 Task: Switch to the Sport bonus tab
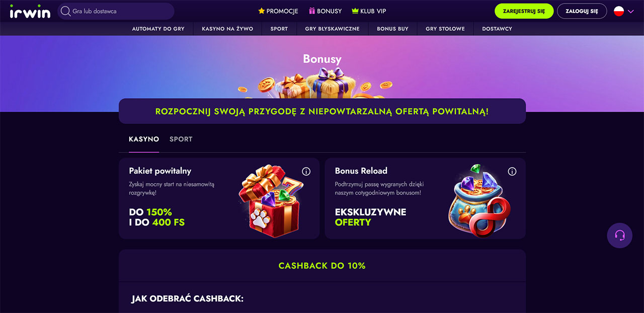181,139
